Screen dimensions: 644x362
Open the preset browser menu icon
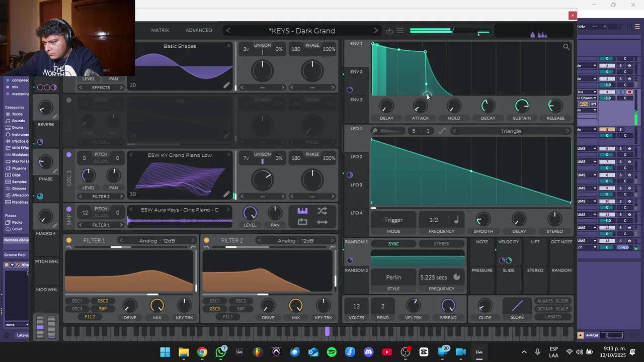pyautogui.click(x=400, y=31)
